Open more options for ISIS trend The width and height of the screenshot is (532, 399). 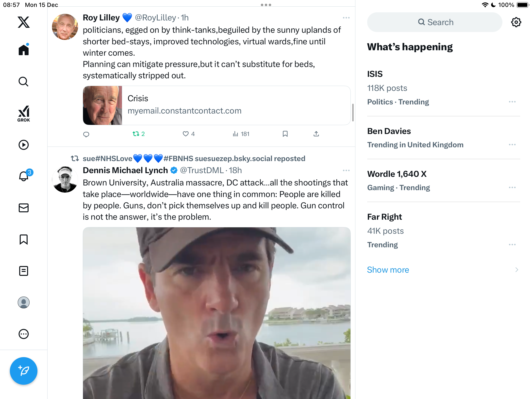[x=512, y=102]
